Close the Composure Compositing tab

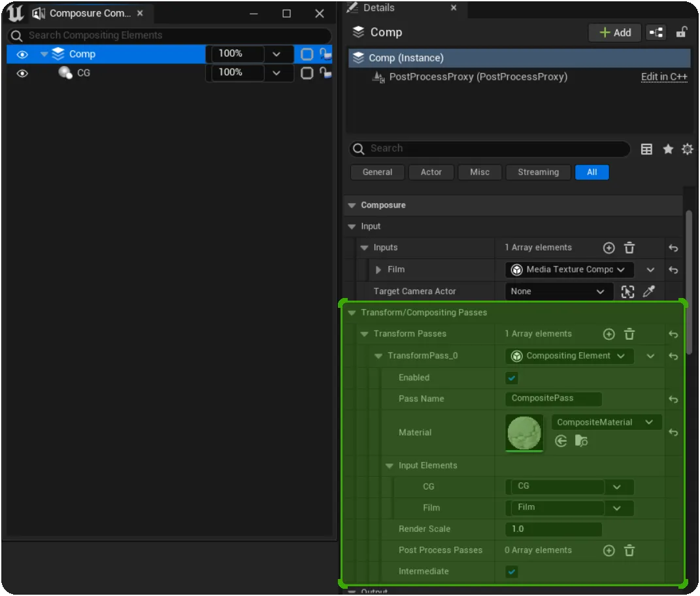pyautogui.click(x=140, y=13)
